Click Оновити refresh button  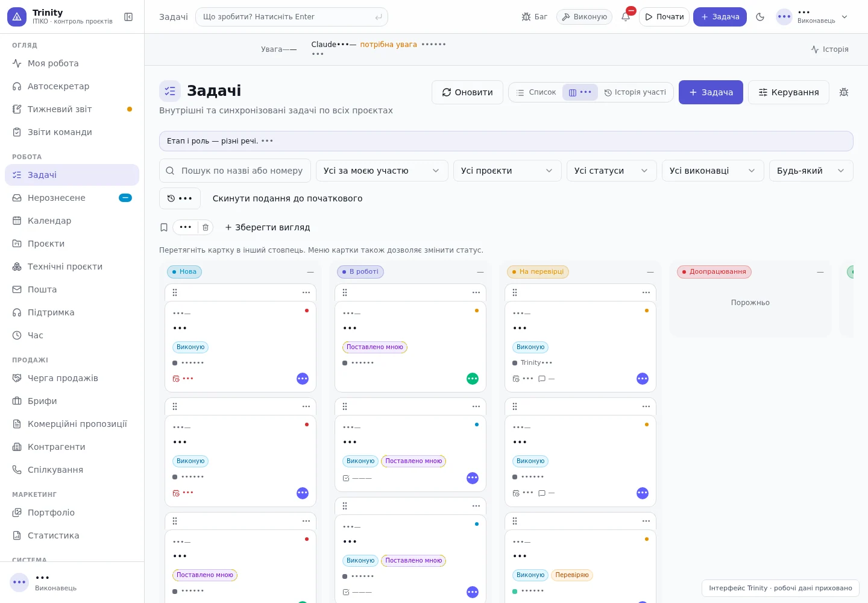(x=467, y=92)
